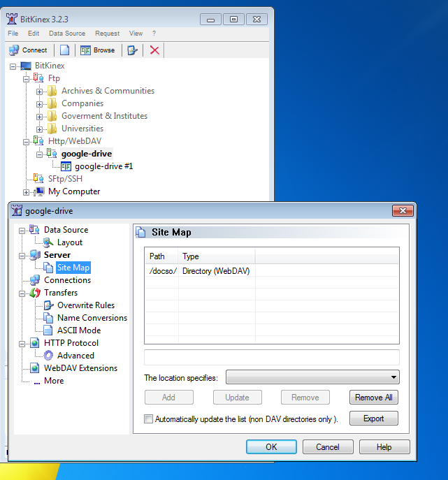Click the BitKinex root computer icon
The height and width of the screenshot is (480, 448).
[x=26, y=66]
